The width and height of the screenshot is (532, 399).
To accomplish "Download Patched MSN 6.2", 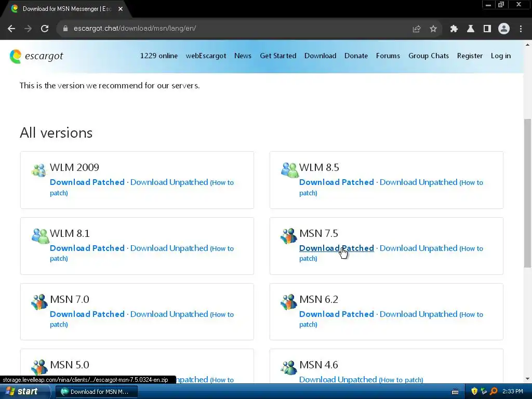I will 337,314.
